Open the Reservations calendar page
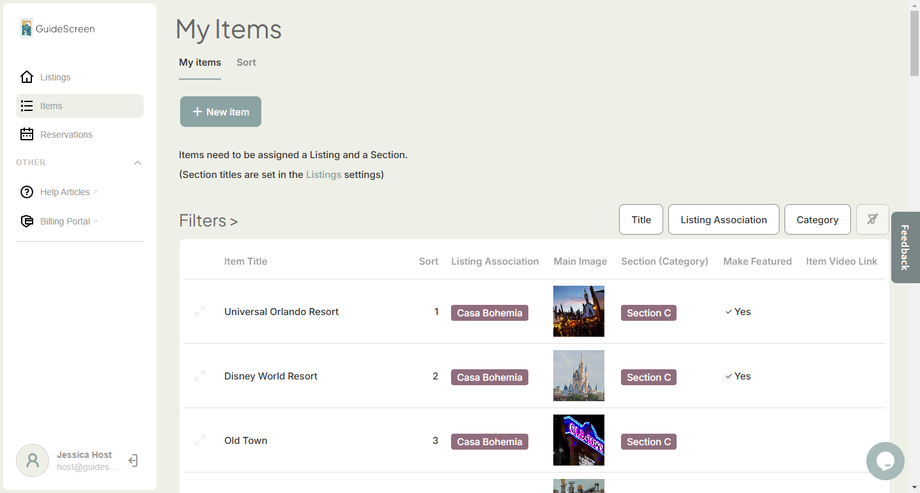The height and width of the screenshot is (493, 920). point(66,135)
